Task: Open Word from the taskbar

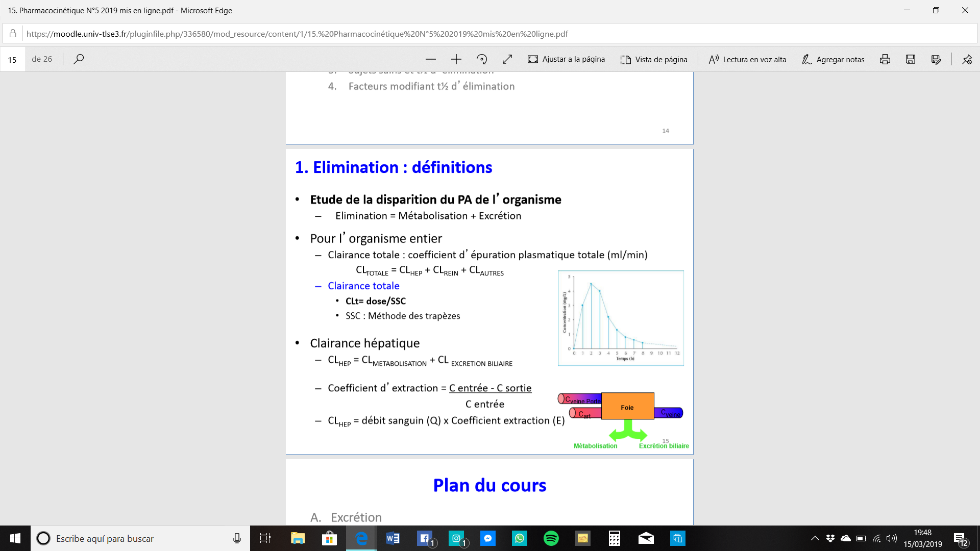Action: tap(393, 538)
